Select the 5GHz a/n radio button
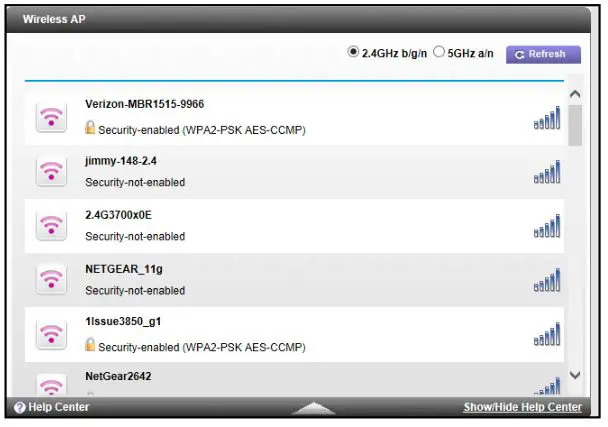This screenshot has width=608, height=427. (439, 52)
